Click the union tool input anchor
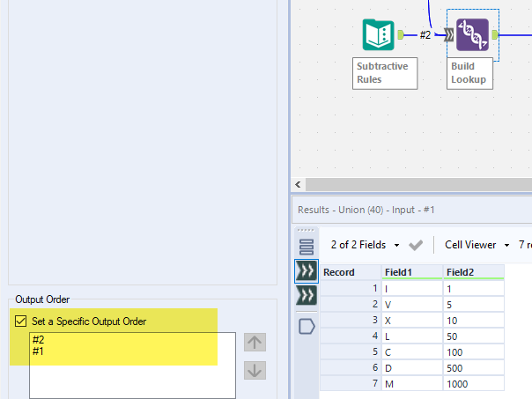532x399 pixels. pyautogui.click(x=449, y=35)
